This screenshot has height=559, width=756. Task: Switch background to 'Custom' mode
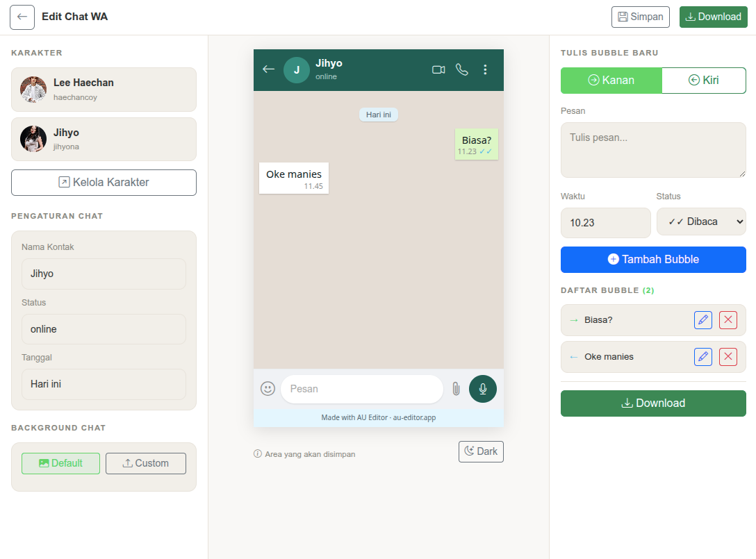click(x=145, y=463)
